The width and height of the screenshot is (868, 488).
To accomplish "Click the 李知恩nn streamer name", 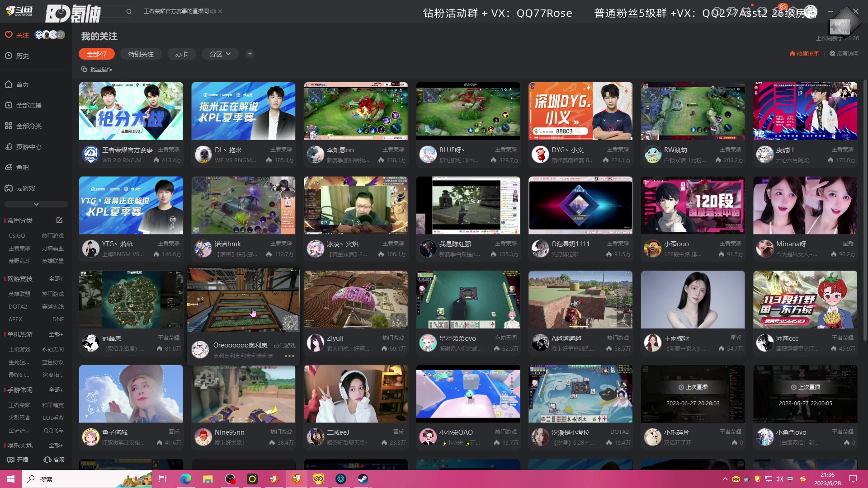I will 340,150.
